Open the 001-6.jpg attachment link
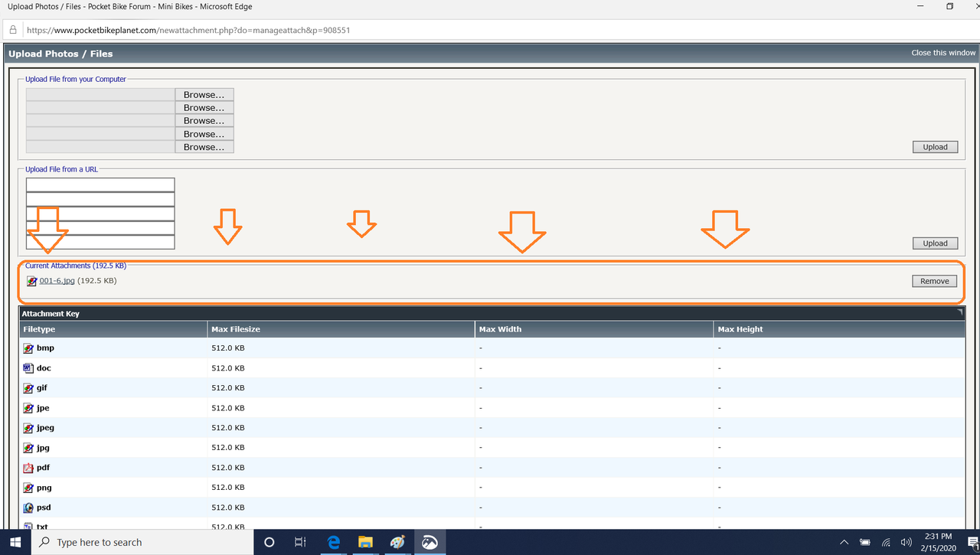980x555 pixels. (x=57, y=281)
